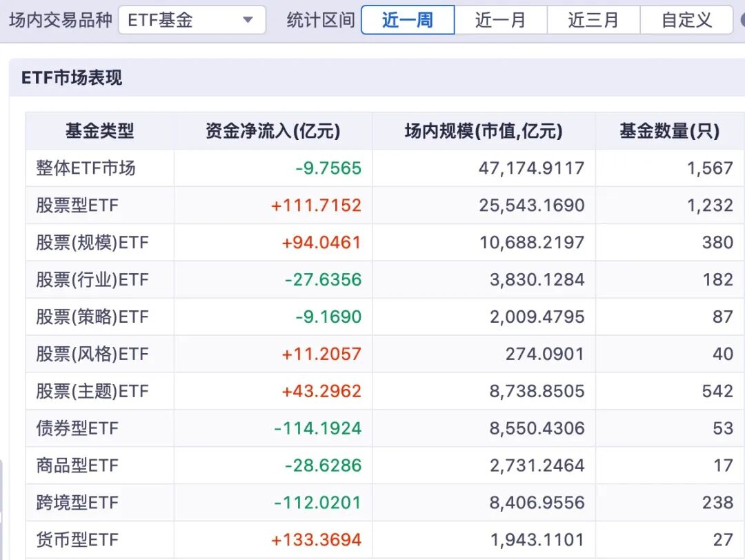
Task: Click market size value 8,406.9556
Action: [537, 503]
